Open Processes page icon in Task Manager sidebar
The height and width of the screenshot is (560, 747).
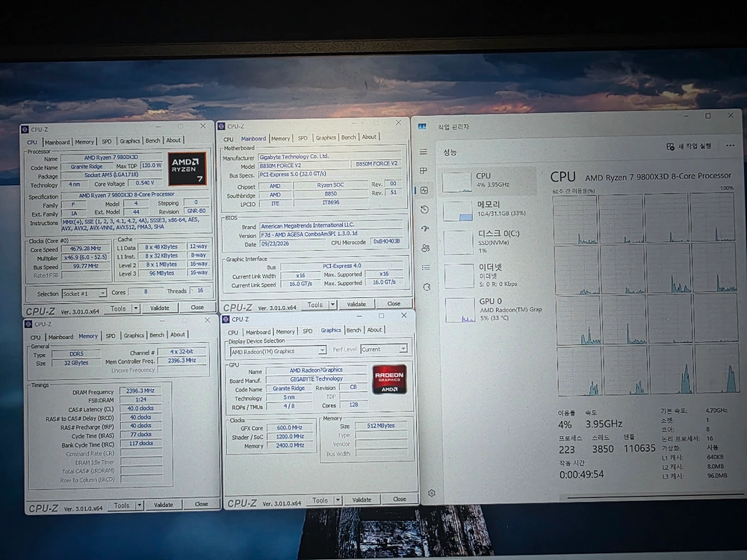click(x=424, y=170)
